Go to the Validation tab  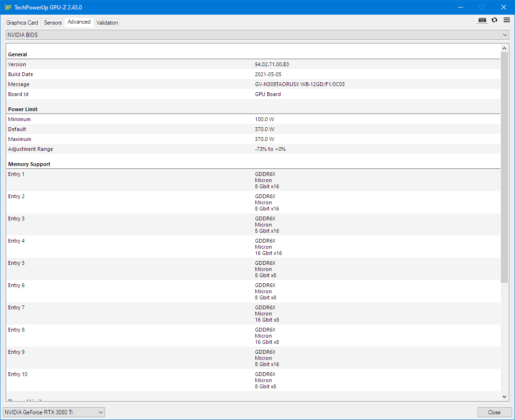coord(107,23)
